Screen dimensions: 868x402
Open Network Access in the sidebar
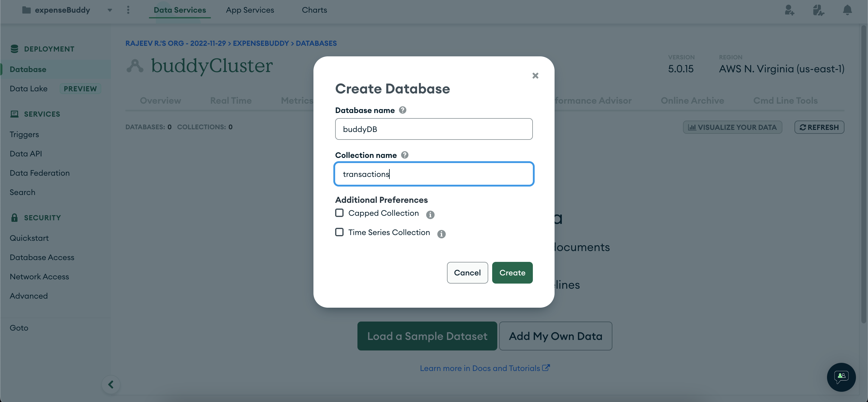(39, 276)
